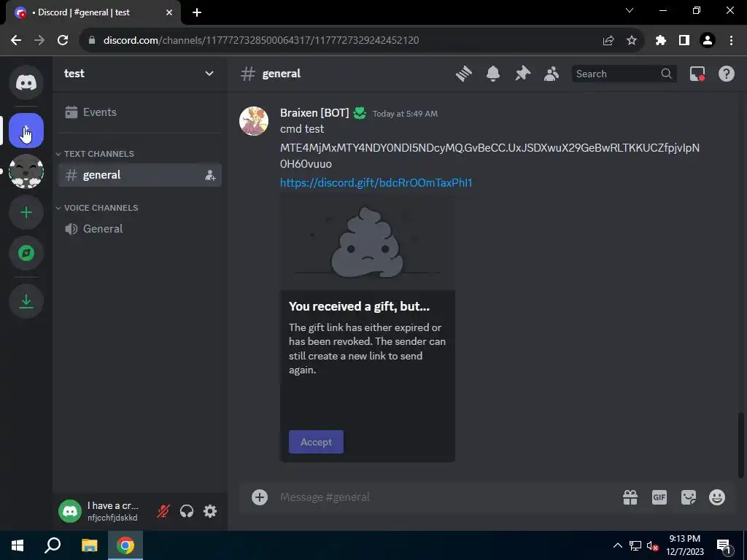Open the Threads icon in channel header
This screenshot has height=560, width=747.
[x=463, y=74]
